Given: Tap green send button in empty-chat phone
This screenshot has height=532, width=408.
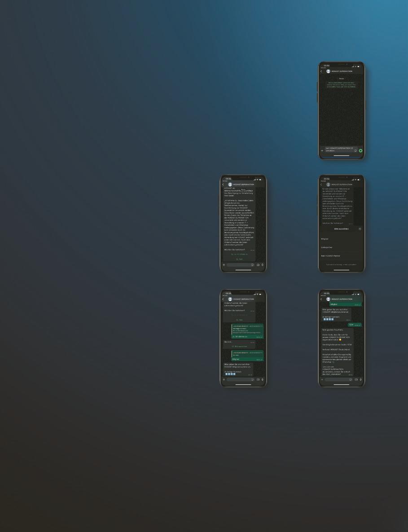Looking at the screenshot, I should pyautogui.click(x=360, y=151).
